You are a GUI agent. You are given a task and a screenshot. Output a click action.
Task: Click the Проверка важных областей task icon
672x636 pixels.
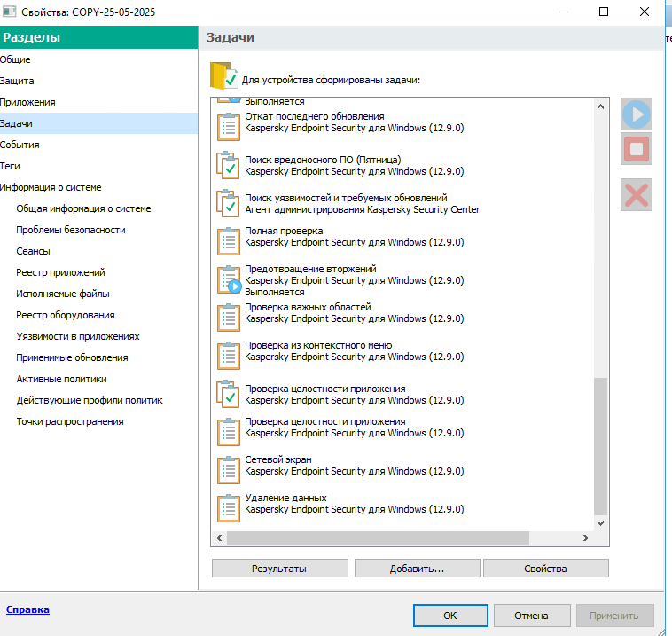pyautogui.click(x=229, y=318)
